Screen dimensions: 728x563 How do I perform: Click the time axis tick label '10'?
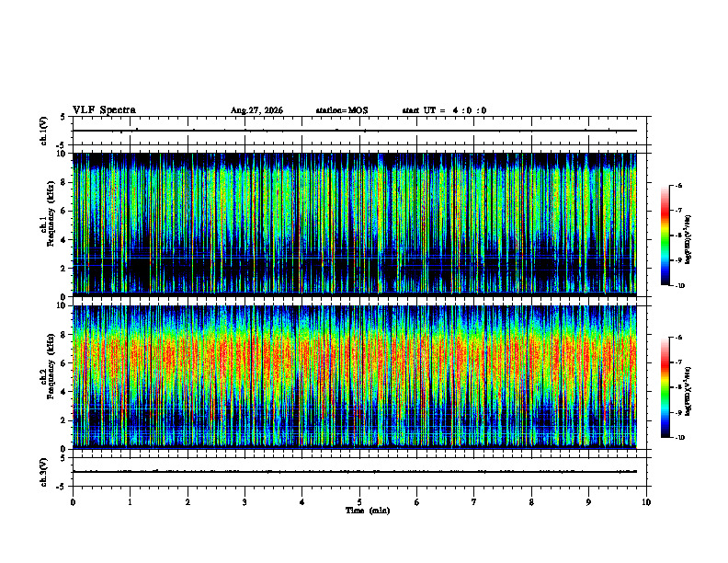coord(646,502)
